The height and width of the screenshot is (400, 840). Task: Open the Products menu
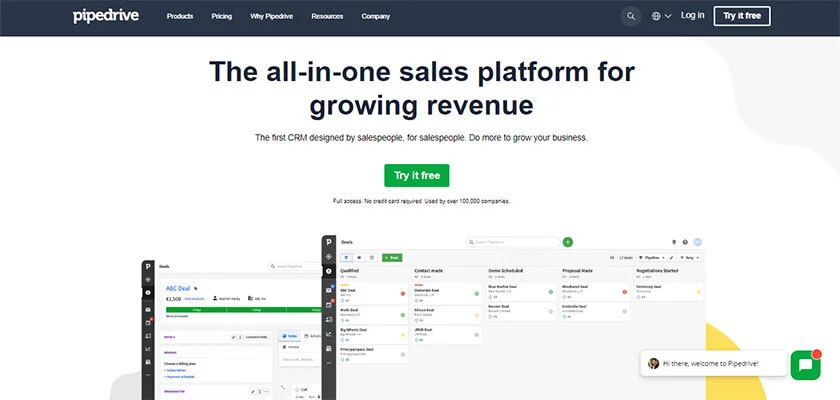click(x=179, y=16)
